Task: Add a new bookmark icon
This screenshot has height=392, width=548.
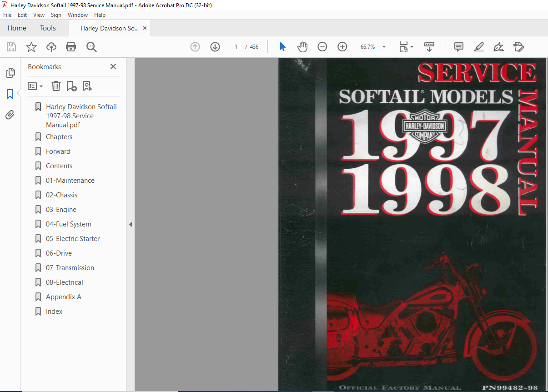Action: click(x=71, y=86)
